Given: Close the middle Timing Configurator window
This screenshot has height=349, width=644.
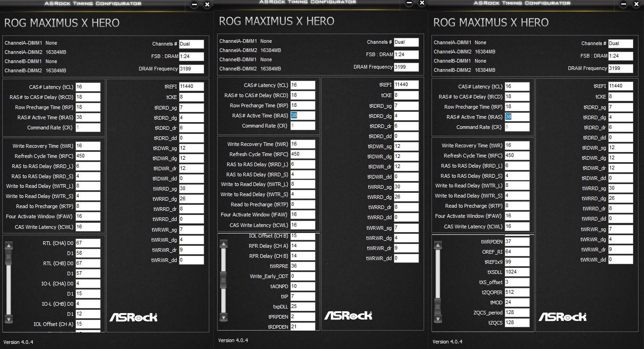Looking at the screenshot, I should point(422,4).
